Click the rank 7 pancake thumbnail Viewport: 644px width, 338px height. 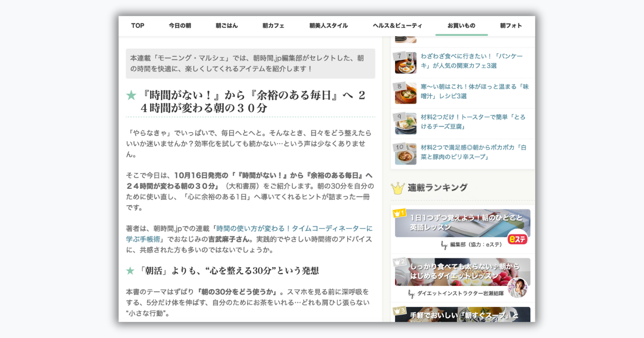click(x=406, y=63)
